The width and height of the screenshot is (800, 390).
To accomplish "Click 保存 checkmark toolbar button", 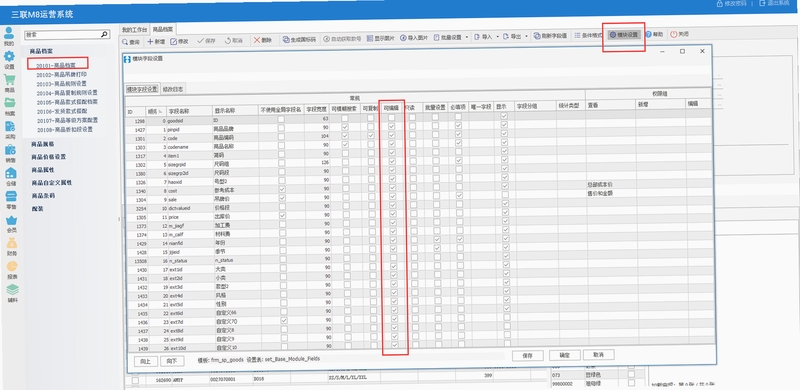I will 207,41.
